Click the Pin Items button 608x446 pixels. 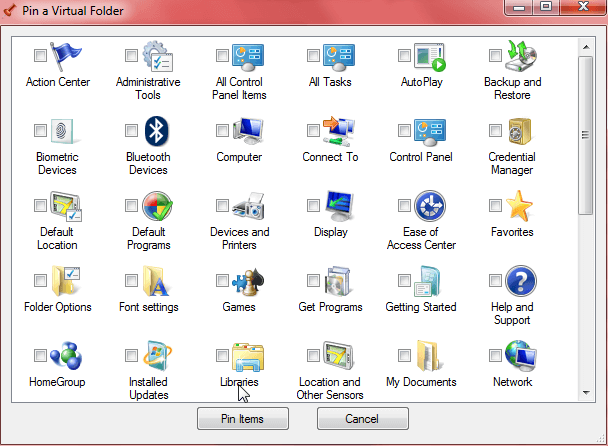coord(243,418)
